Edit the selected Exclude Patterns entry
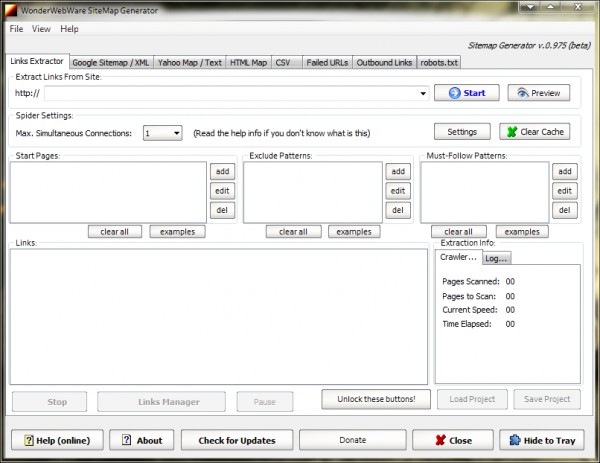Screen dimensions: 600x463 [x=398, y=191]
